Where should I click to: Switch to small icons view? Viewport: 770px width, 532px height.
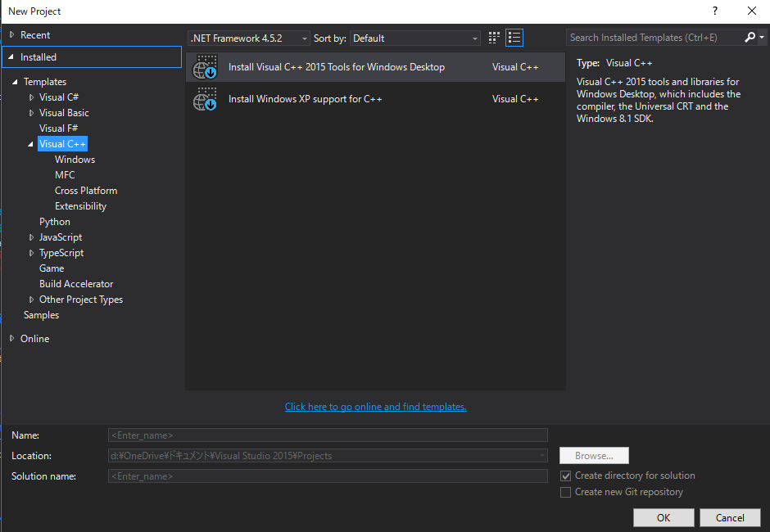[x=494, y=38]
